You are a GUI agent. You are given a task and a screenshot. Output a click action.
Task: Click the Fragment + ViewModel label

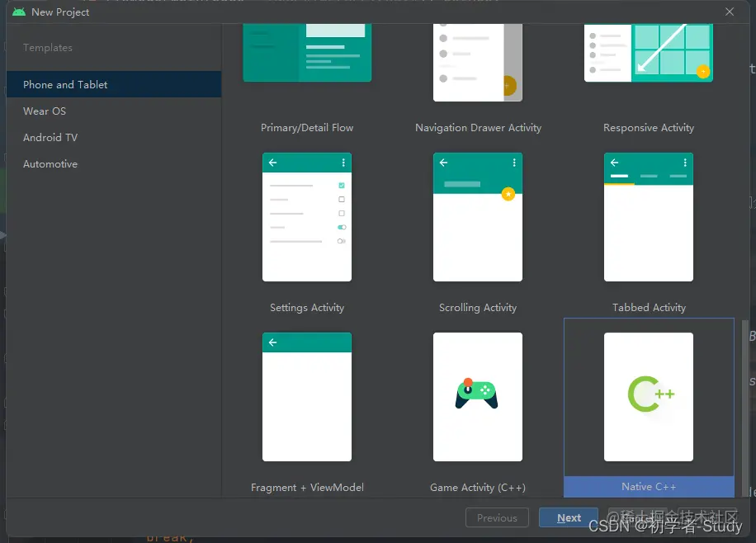307,488
